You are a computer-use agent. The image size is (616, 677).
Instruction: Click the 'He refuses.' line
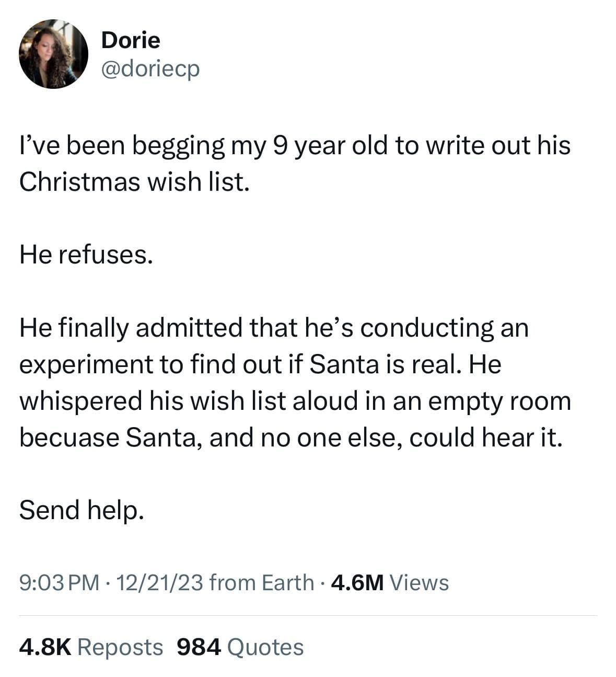pyautogui.click(x=86, y=255)
